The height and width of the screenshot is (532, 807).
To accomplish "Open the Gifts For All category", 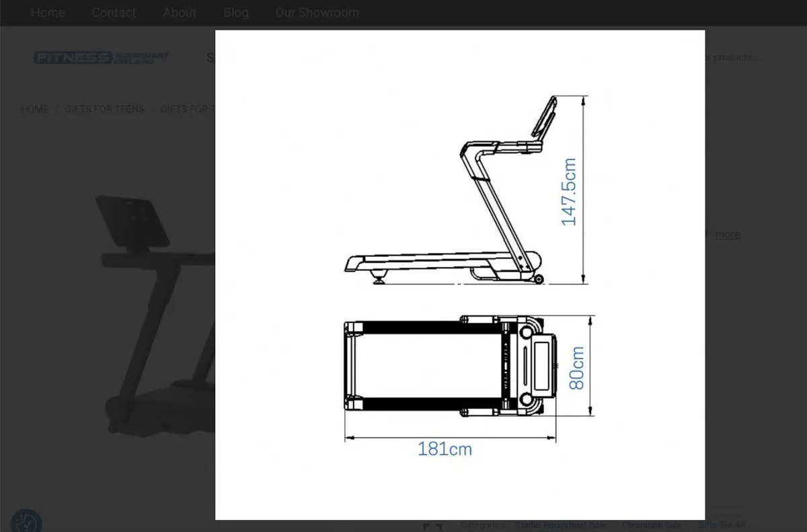I will pos(722,525).
